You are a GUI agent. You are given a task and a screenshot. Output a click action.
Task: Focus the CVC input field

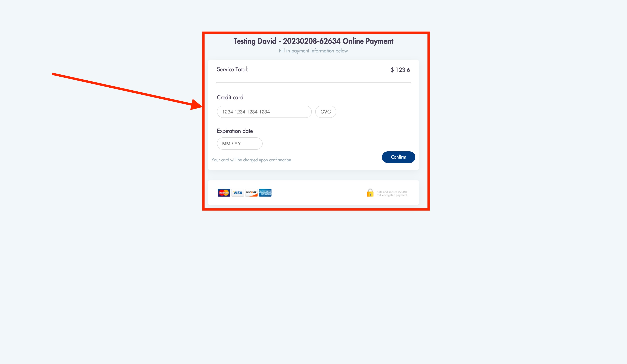(325, 112)
